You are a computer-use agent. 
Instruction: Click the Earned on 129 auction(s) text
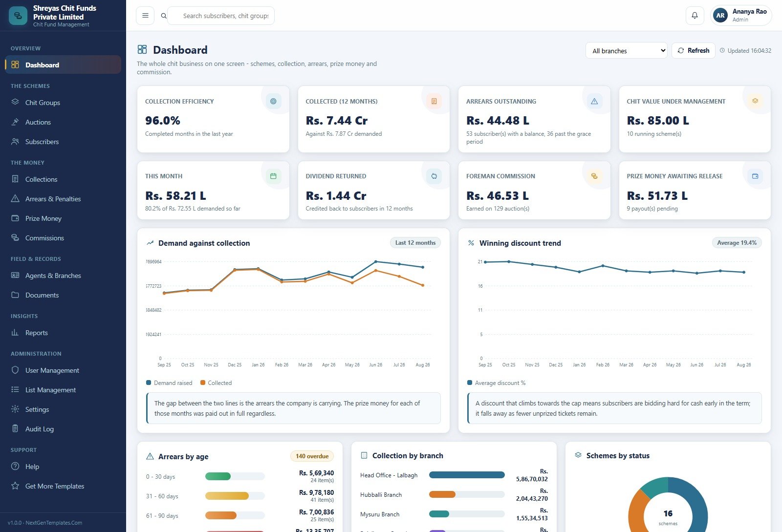point(498,209)
